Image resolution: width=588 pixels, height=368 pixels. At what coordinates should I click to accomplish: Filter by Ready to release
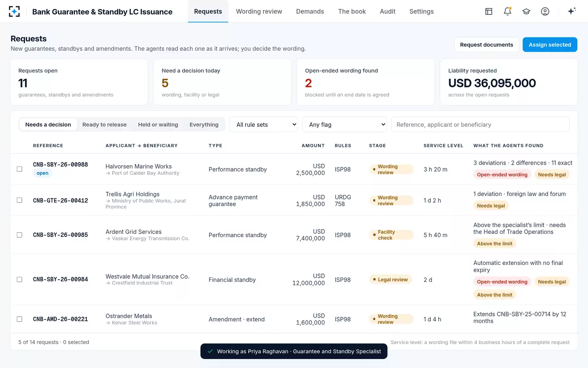point(105,124)
